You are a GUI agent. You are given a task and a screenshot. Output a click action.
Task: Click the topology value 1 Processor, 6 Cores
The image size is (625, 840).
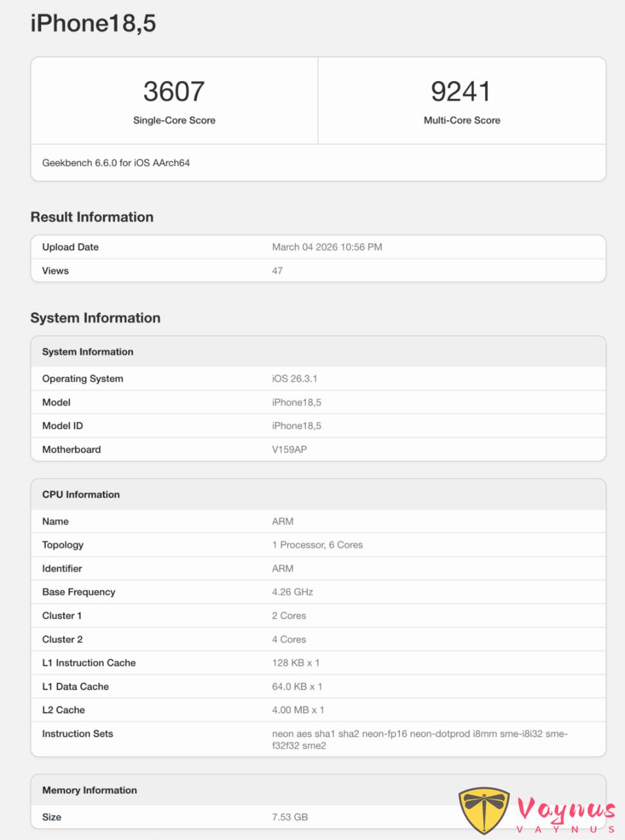317,545
